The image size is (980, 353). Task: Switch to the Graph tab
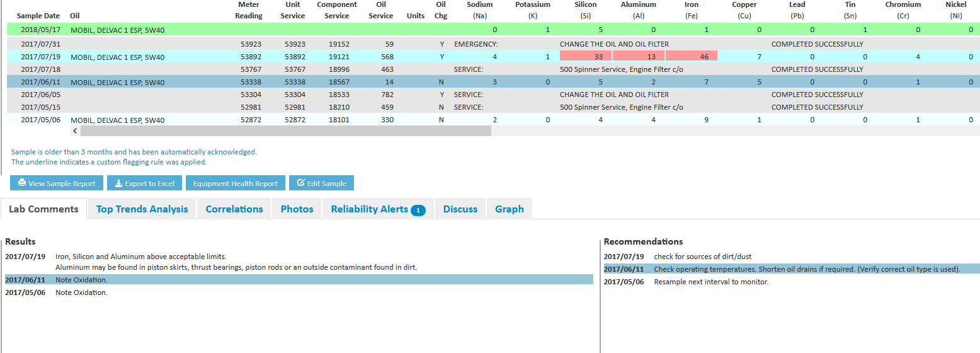pyautogui.click(x=509, y=209)
